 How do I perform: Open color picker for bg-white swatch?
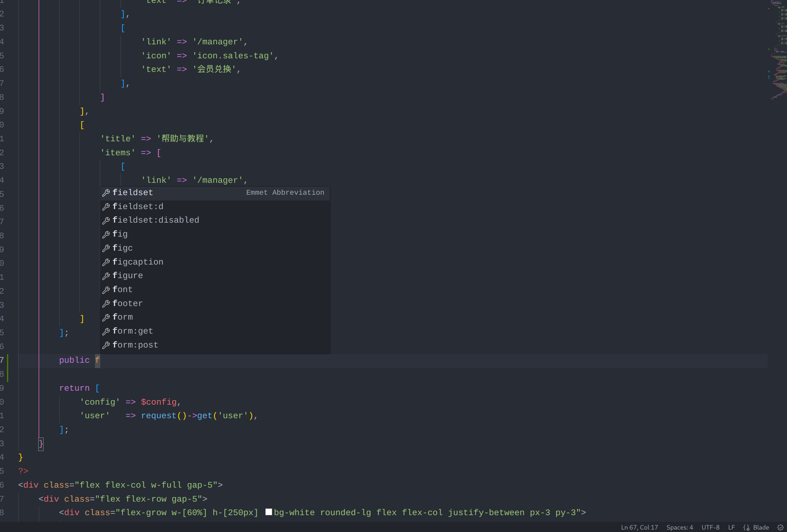(x=269, y=512)
